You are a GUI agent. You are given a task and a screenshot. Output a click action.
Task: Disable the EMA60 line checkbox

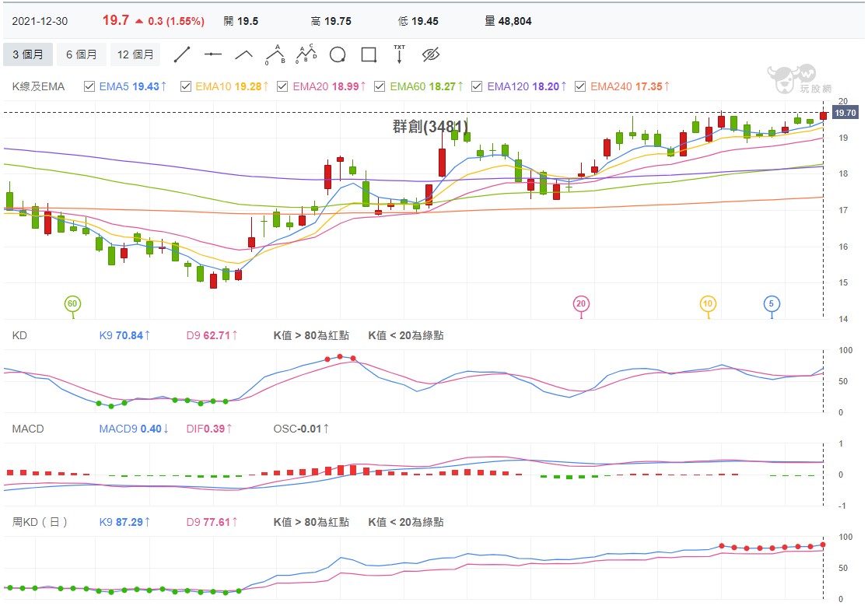(380, 86)
